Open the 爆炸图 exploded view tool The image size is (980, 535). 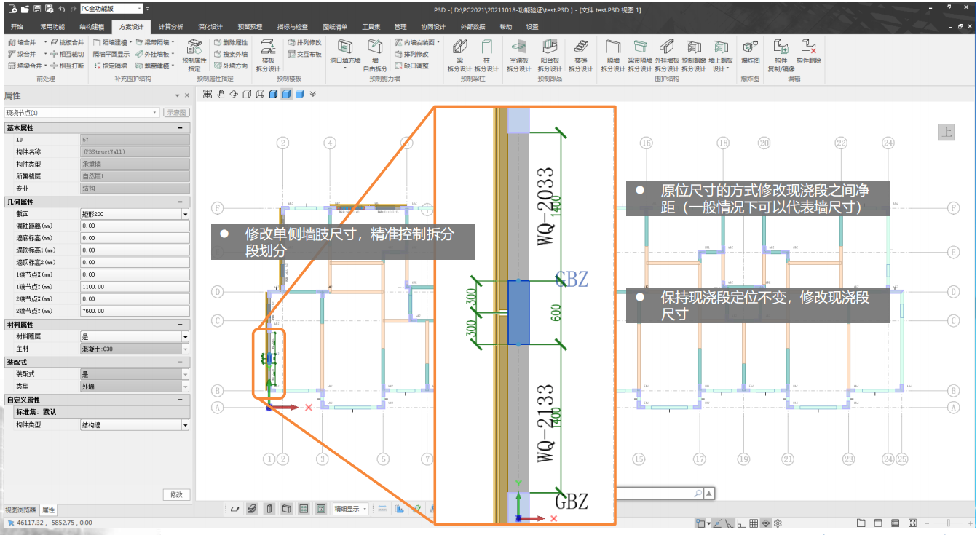click(x=750, y=47)
